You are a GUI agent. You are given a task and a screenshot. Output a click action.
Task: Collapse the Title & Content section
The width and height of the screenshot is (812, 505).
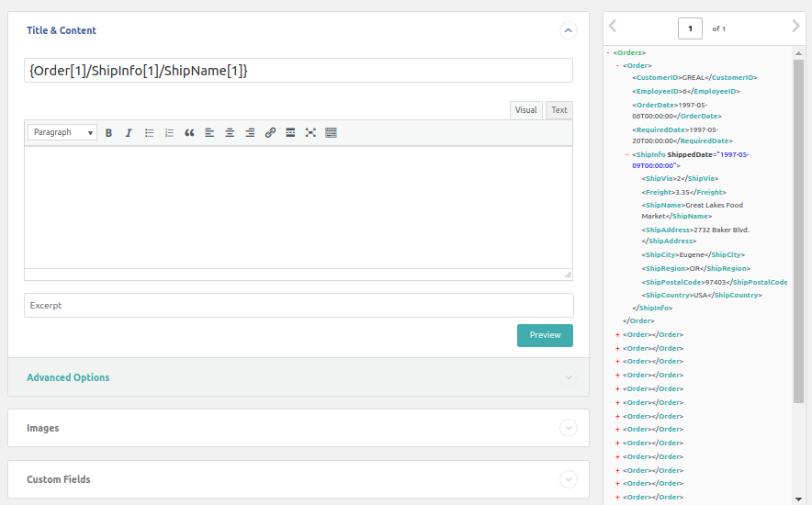pyautogui.click(x=568, y=30)
